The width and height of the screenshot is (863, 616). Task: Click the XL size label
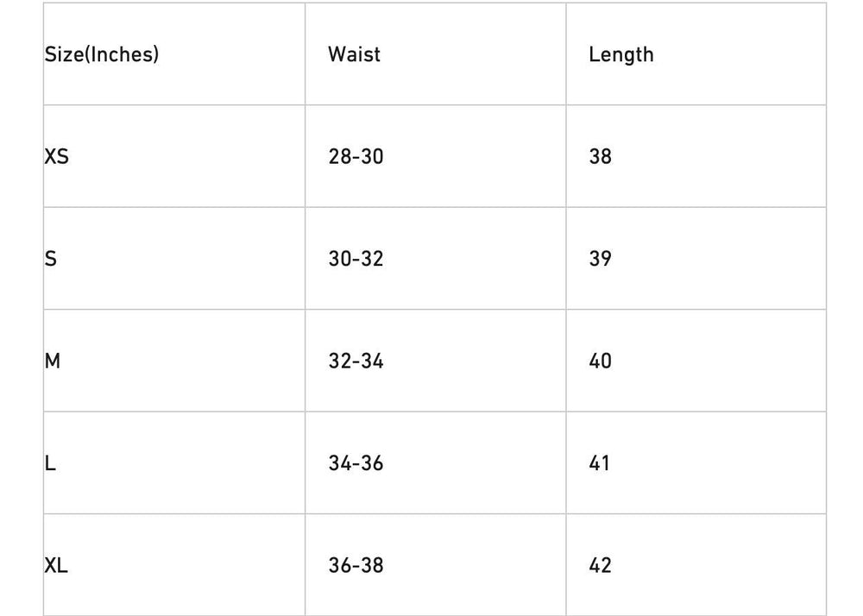click(56, 566)
